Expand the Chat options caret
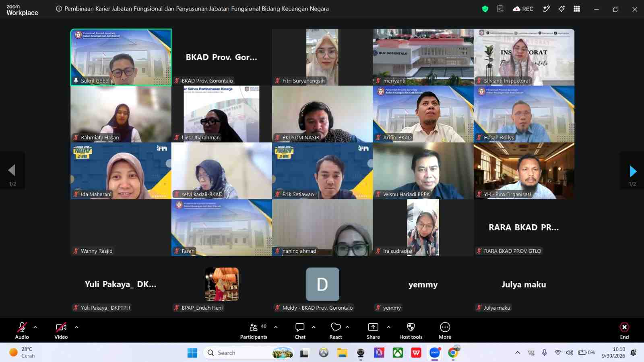644x362 pixels. 314,327
